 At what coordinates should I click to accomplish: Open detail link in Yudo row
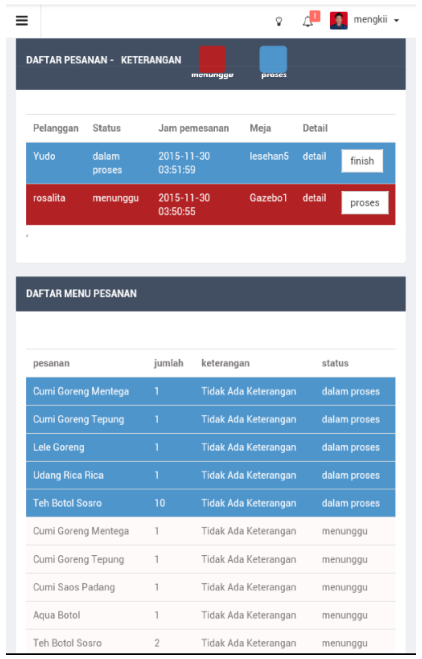click(x=314, y=156)
